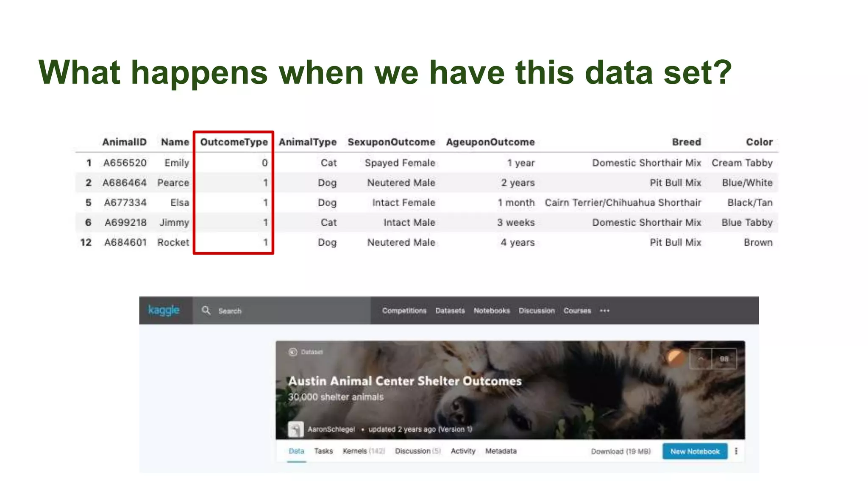Click Intact Female cell

[x=404, y=202]
